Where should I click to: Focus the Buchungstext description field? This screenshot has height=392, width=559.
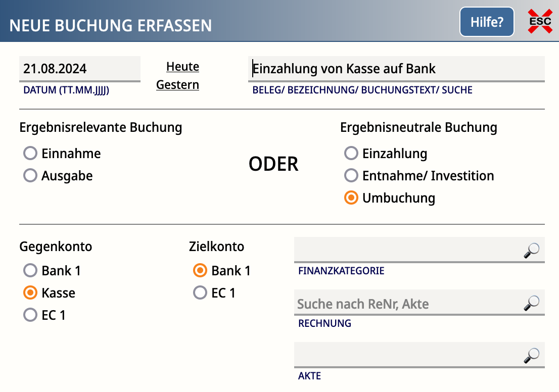point(396,69)
